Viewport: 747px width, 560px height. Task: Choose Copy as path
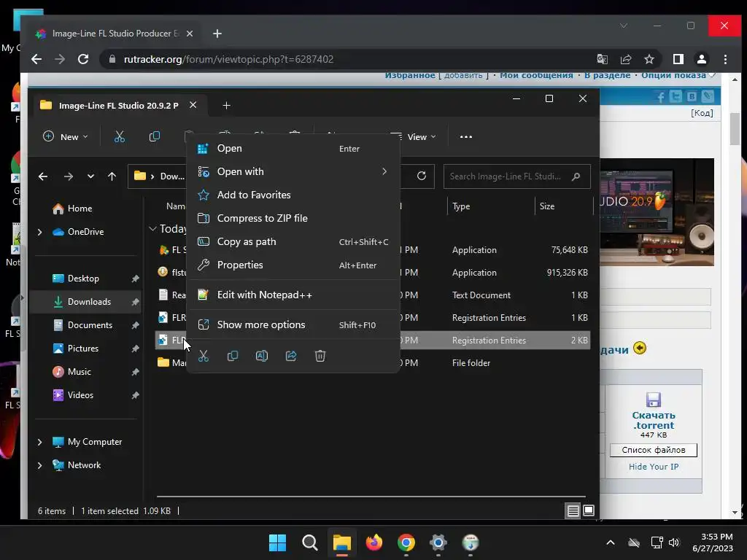pyautogui.click(x=293, y=241)
